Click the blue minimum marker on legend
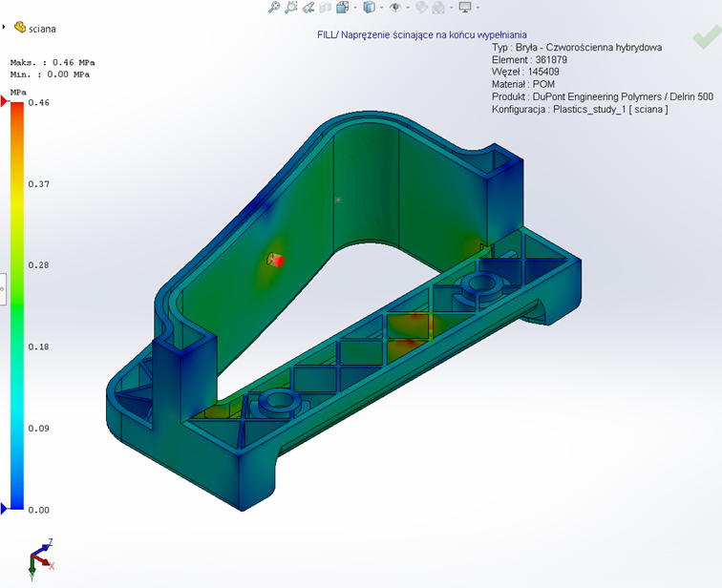Screen dimensions: 722x588 coord(5,509)
